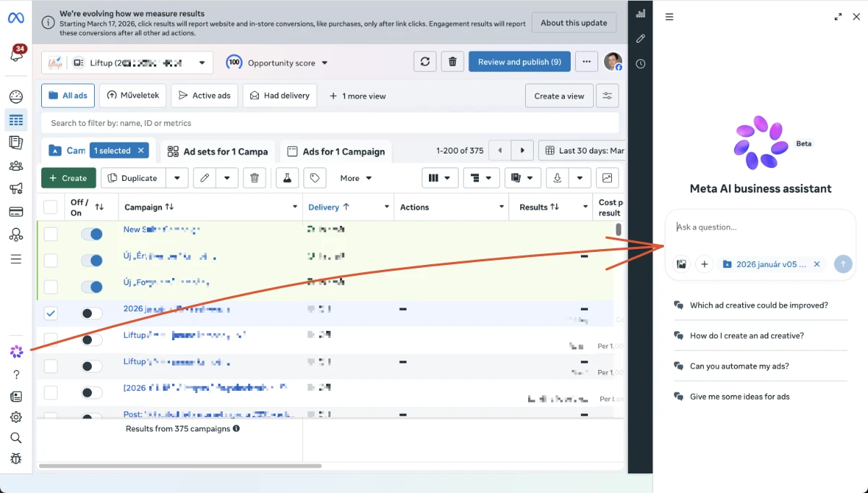Click the notifications bell icon

click(x=16, y=55)
